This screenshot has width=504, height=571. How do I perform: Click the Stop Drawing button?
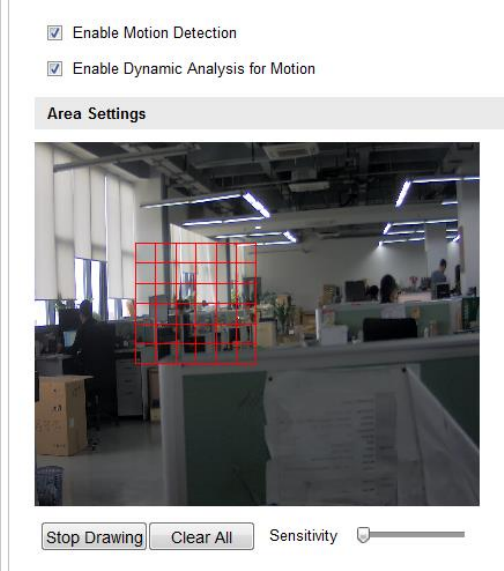pos(94,536)
